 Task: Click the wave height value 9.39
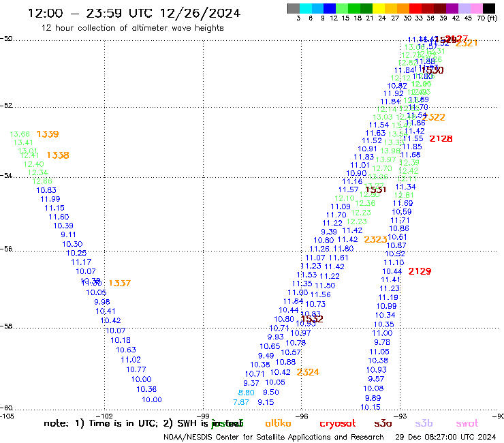(329, 232)
